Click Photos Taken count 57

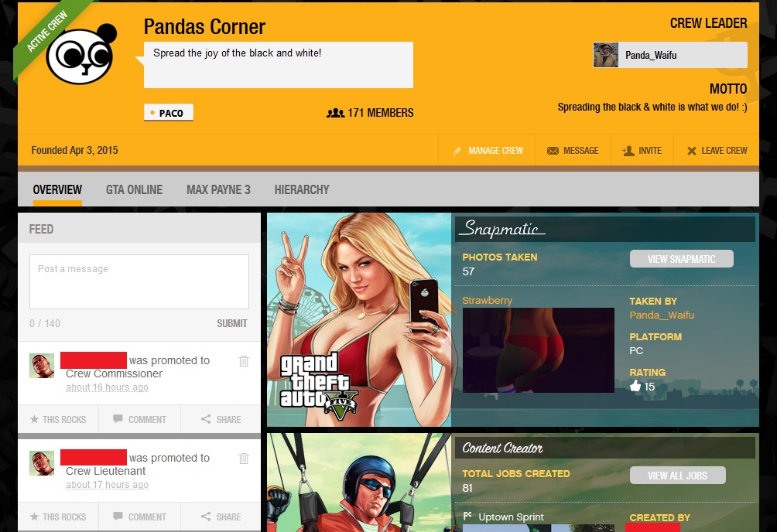(468, 271)
